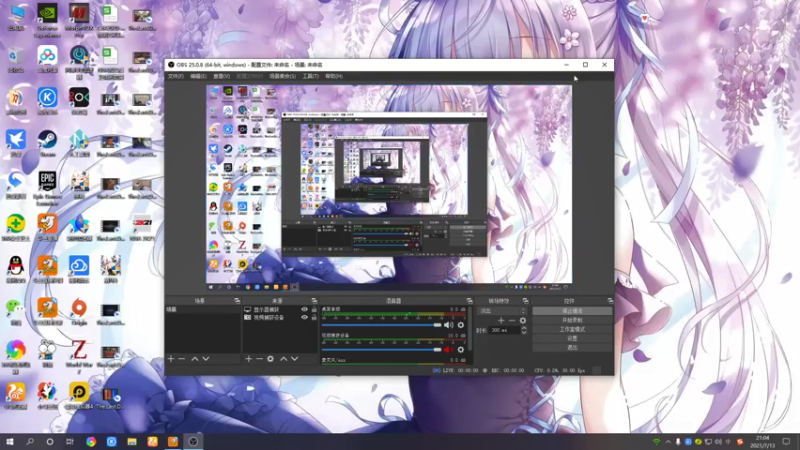Viewport: 800px width, 450px height.
Task: Open the GeForce Experience desktop icon
Action: (x=47, y=20)
